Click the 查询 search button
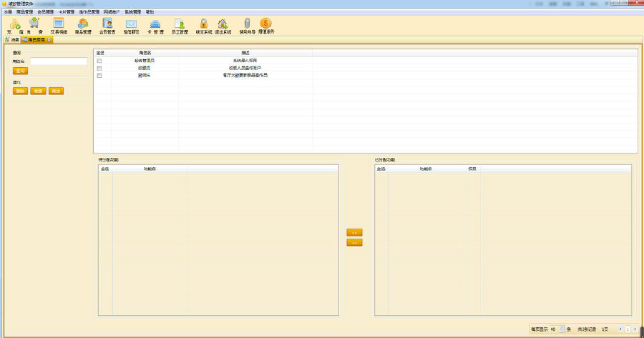The height and width of the screenshot is (338, 644). point(20,71)
